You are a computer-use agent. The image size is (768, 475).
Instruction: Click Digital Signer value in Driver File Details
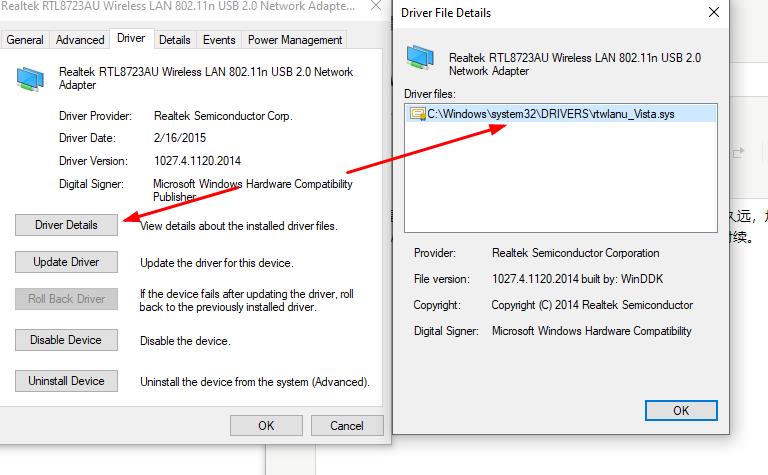(x=592, y=331)
